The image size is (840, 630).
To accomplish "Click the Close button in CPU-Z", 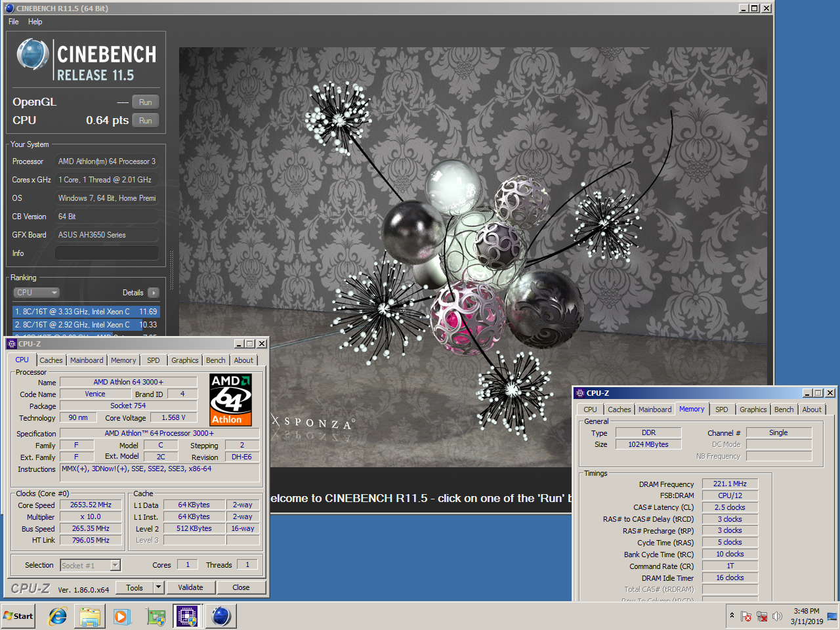I will (x=241, y=587).
